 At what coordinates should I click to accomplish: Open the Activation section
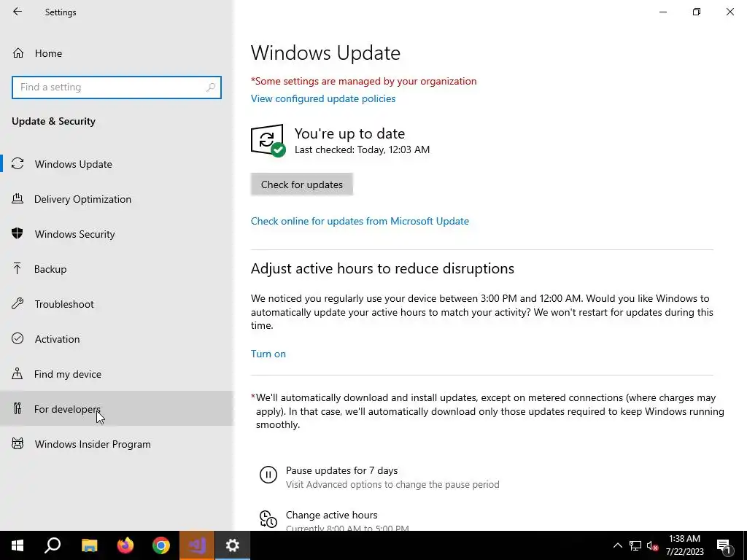pos(117,338)
